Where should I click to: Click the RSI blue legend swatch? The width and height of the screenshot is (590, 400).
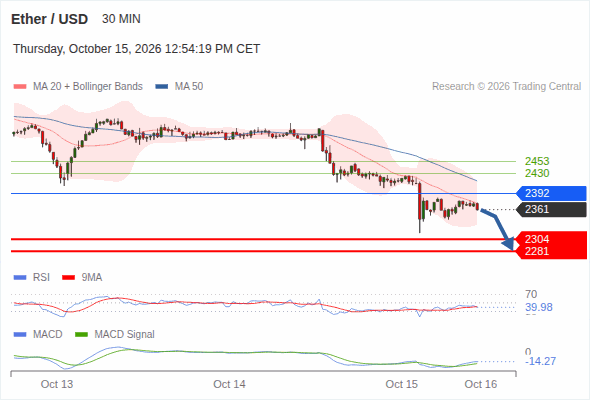click(x=20, y=278)
